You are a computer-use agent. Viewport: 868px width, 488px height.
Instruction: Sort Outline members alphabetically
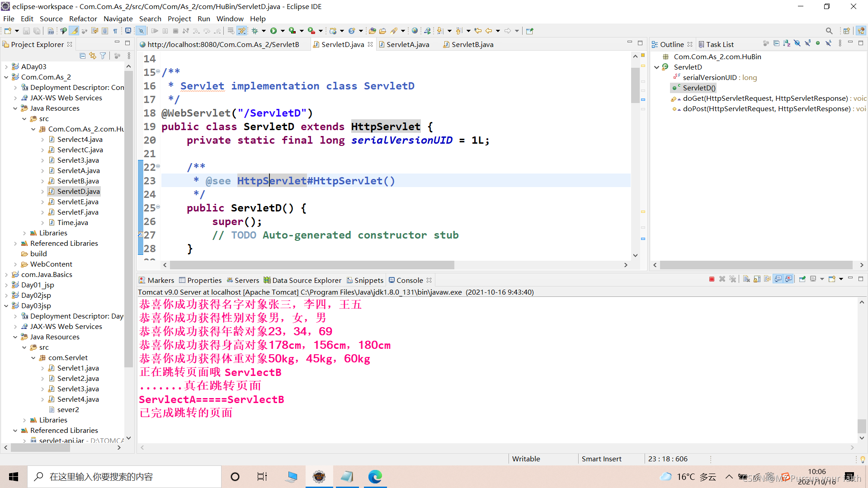pos(787,43)
